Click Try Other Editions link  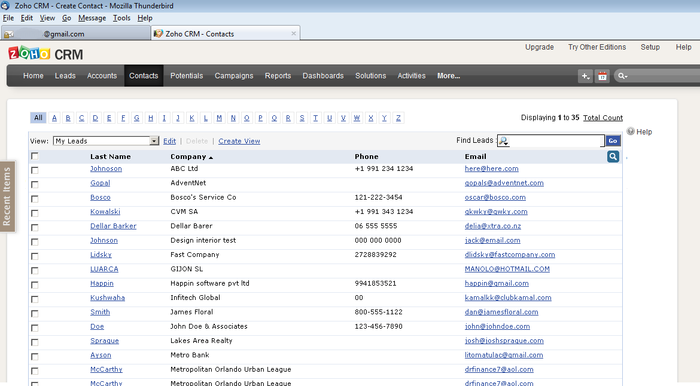(x=597, y=47)
